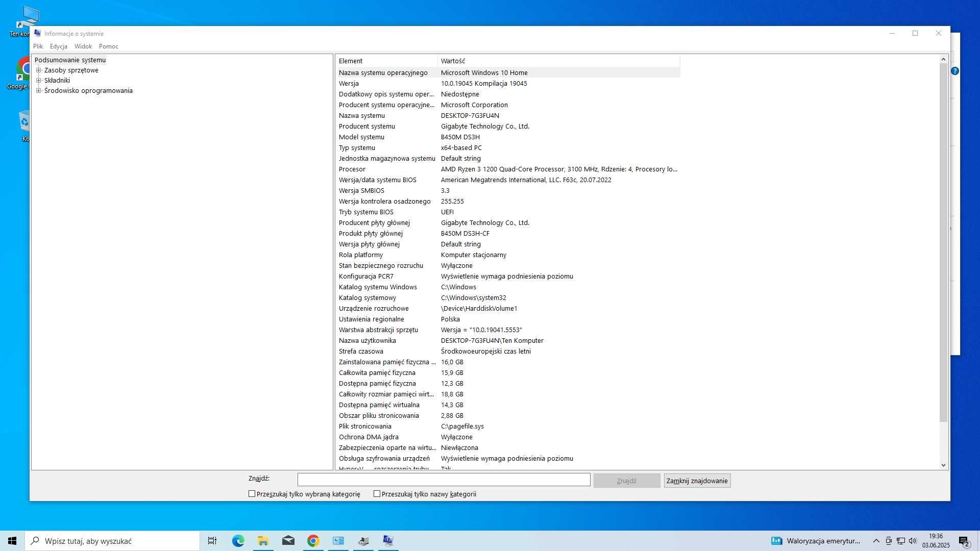This screenshot has height=551, width=980.
Task: Open the Edycja menu
Action: click(59, 46)
